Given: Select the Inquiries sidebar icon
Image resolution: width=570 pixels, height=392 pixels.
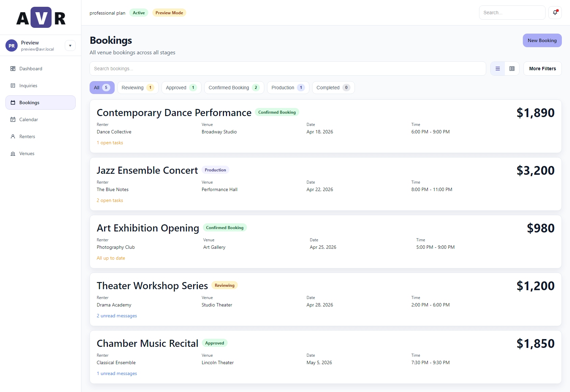Looking at the screenshot, I should pos(13,86).
